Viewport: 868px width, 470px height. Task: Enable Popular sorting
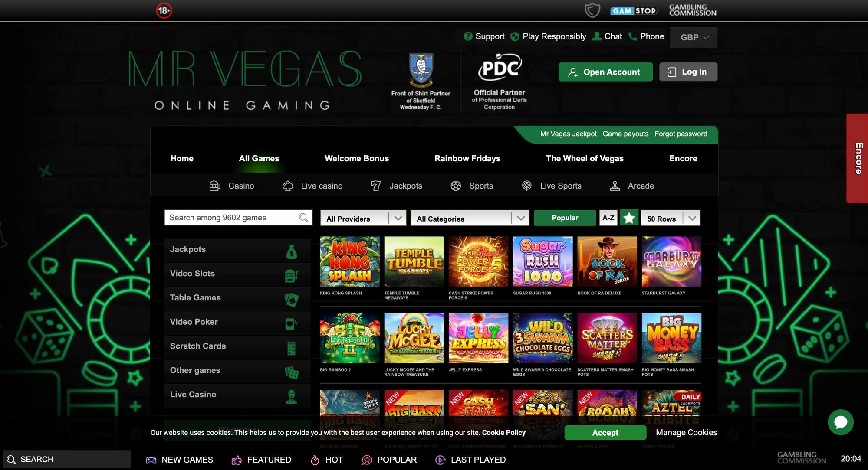565,218
